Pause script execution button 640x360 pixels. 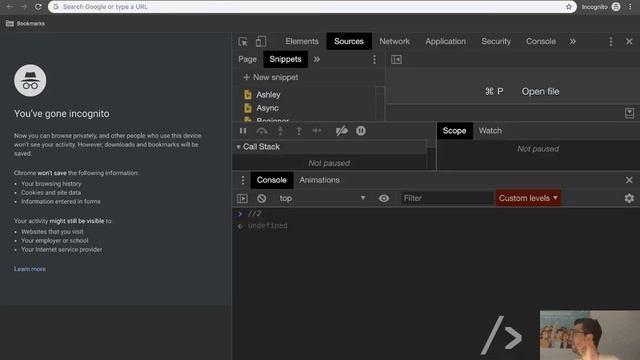243,131
